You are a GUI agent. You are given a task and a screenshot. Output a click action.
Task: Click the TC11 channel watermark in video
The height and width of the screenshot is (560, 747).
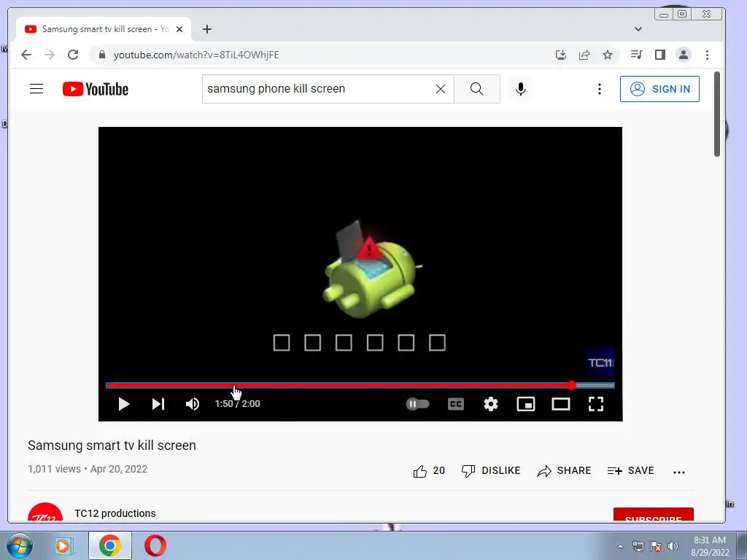point(600,362)
